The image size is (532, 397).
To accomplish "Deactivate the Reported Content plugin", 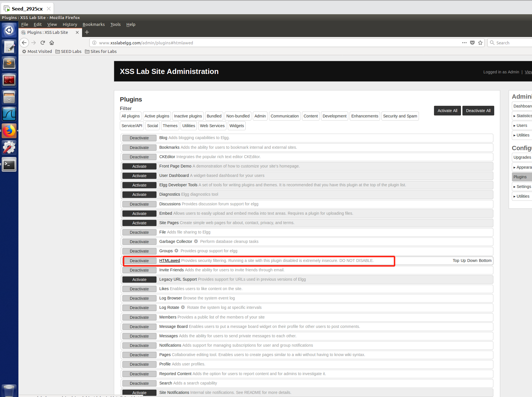I will pos(139,374).
